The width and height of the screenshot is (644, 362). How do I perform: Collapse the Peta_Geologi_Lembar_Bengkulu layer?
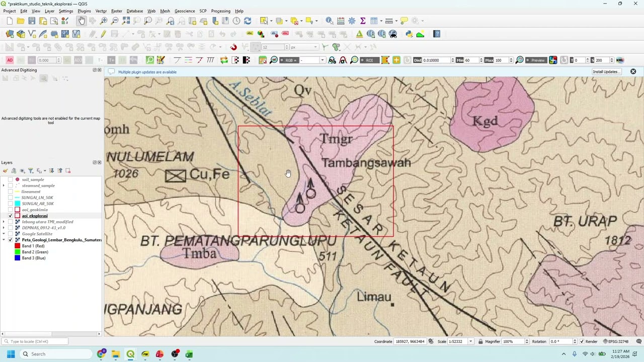4,240
